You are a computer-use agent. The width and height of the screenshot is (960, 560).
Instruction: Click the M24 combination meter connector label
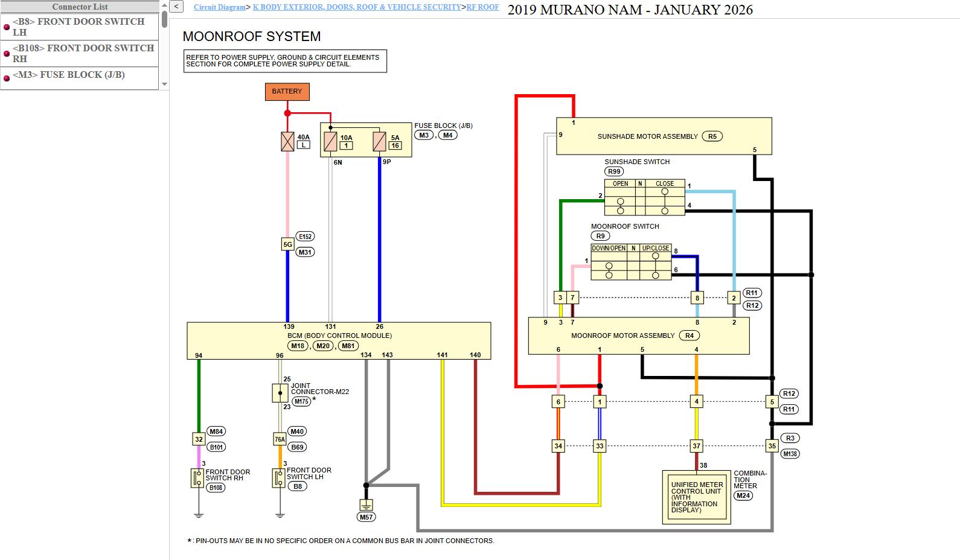point(743,495)
